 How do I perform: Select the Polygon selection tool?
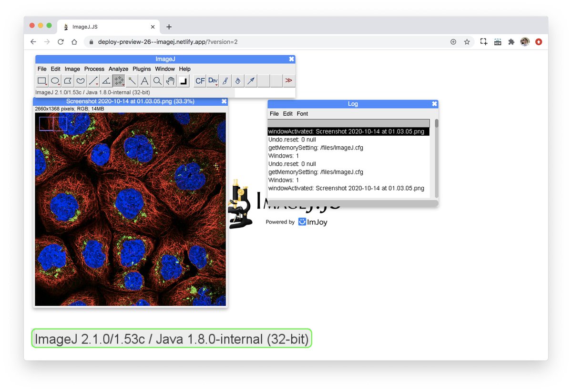click(x=68, y=81)
